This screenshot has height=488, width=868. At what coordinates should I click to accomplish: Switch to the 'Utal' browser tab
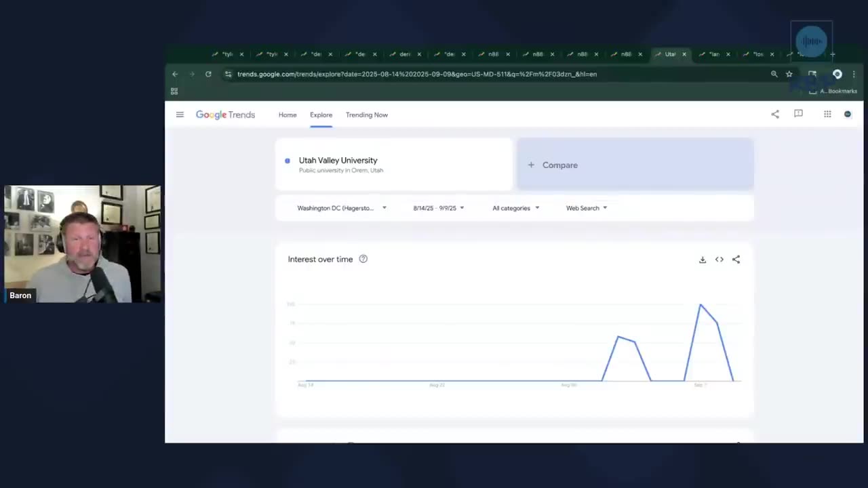(x=671, y=54)
